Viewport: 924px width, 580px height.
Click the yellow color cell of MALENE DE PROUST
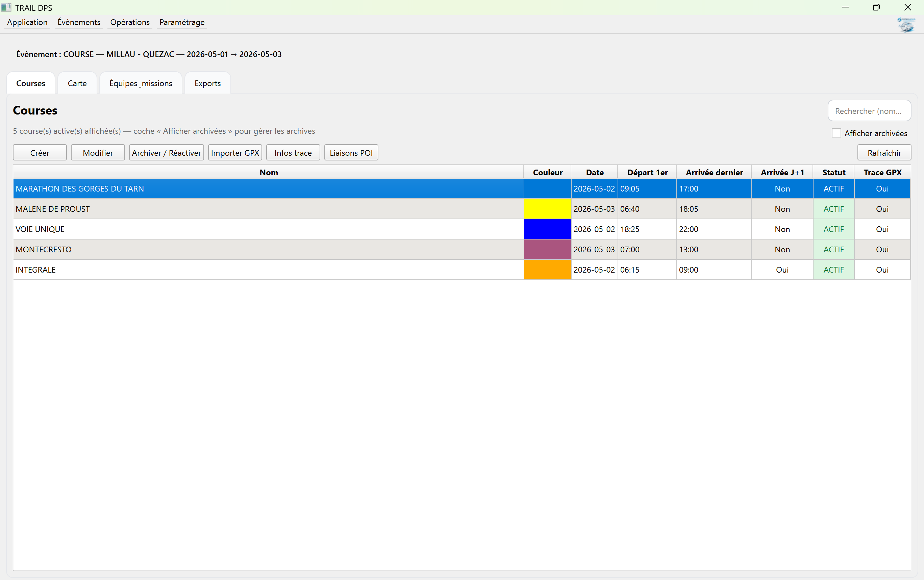pyautogui.click(x=547, y=209)
